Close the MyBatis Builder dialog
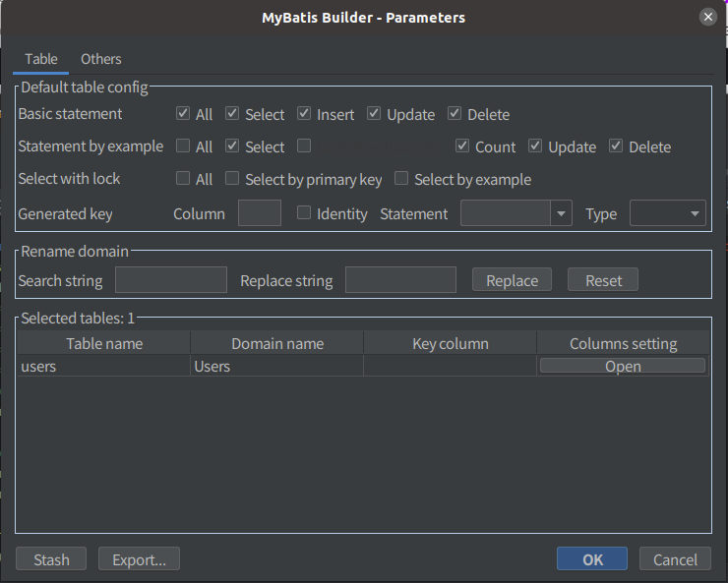This screenshot has width=728, height=583. click(x=708, y=17)
